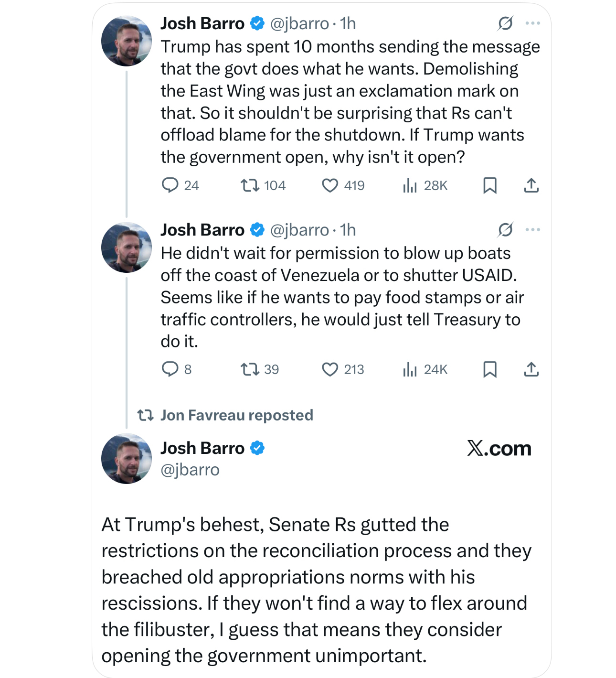The image size is (616, 678).
Task: Open the @jbarro handle in third tweet
Action: (190, 470)
